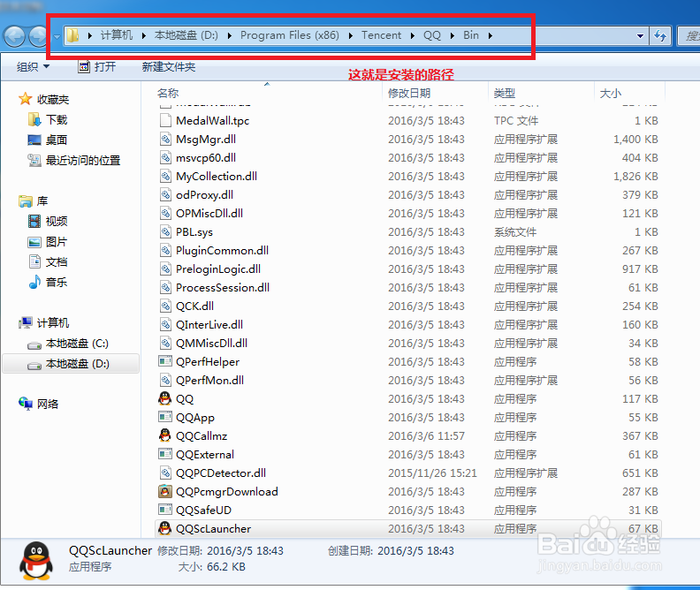The width and height of the screenshot is (700, 590).
Task: Select QQPCDetector.dll file icon
Action: 165,473
